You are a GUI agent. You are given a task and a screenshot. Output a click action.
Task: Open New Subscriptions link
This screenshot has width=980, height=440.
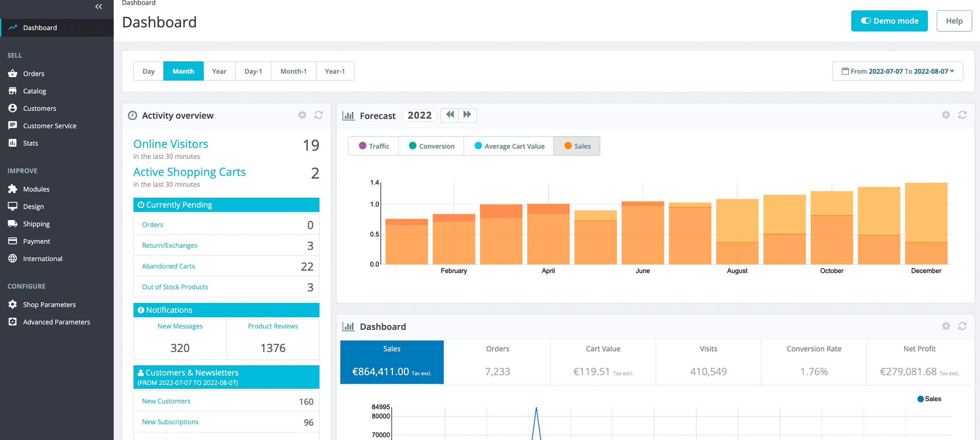(170, 422)
